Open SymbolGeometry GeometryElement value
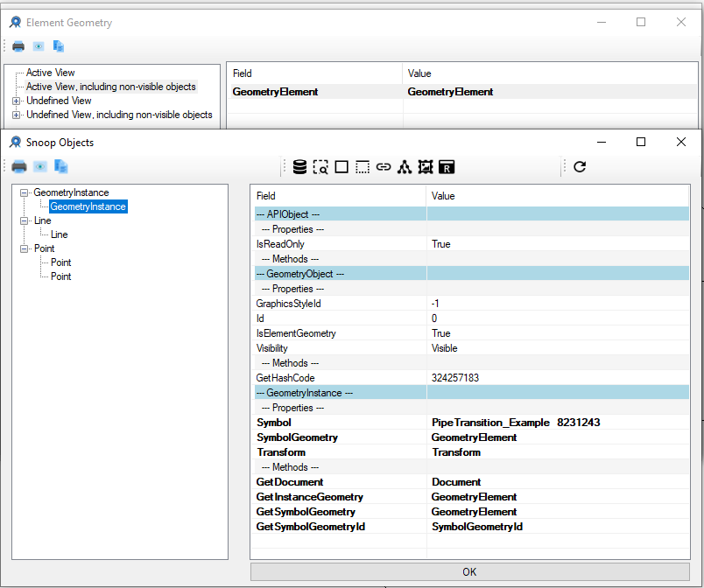This screenshot has height=588, width=704. click(474, 437)
